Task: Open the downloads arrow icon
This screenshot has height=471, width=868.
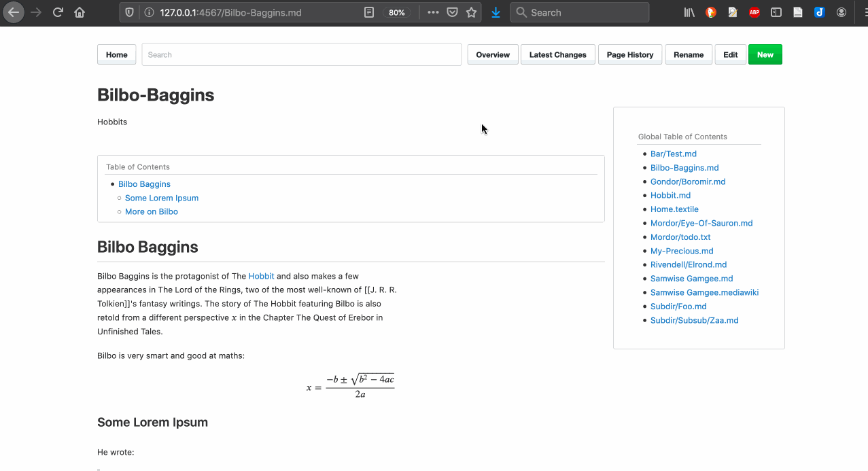Action: [496, 12]
